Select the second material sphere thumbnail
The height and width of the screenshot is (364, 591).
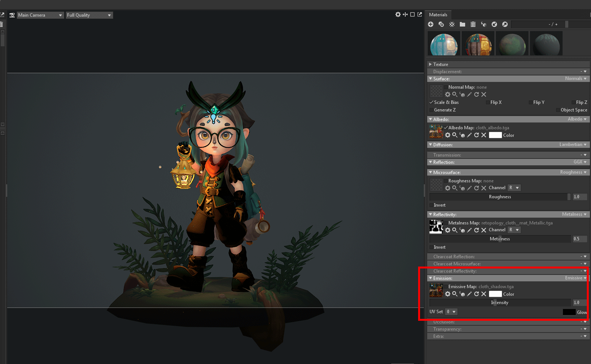click(x=478, y=44)
